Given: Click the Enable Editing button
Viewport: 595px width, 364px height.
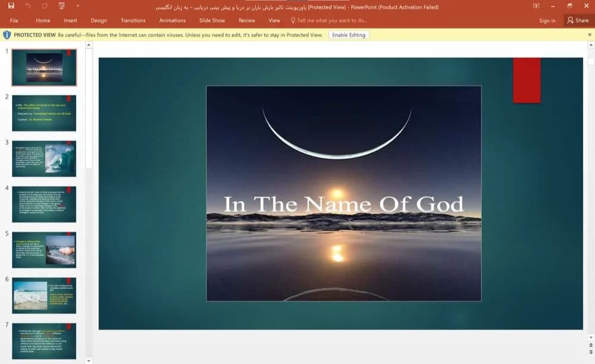Looking at the screenshot, I should click(x=349, y=35).
